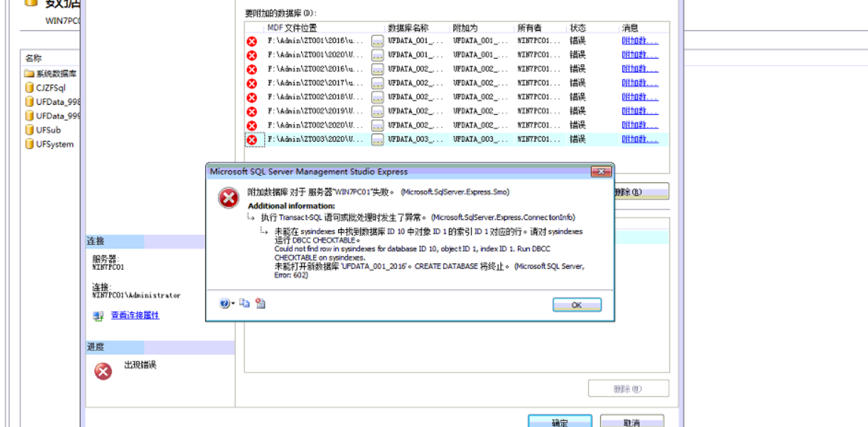Select the path F:\Admin\ZT001\2020\U...

click(316, 55)
